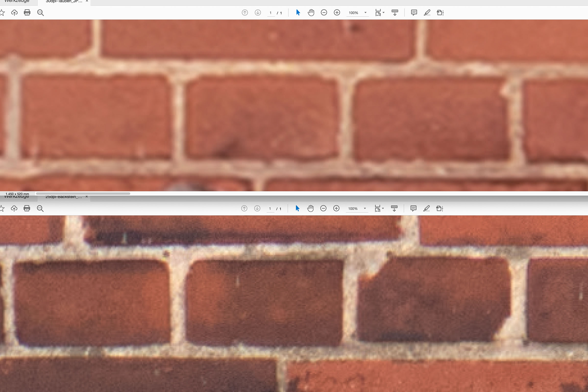This screenshot has width=588, height=392.
Task: Open rotate/share tool in top window
Action: click(x=440, y=12)
